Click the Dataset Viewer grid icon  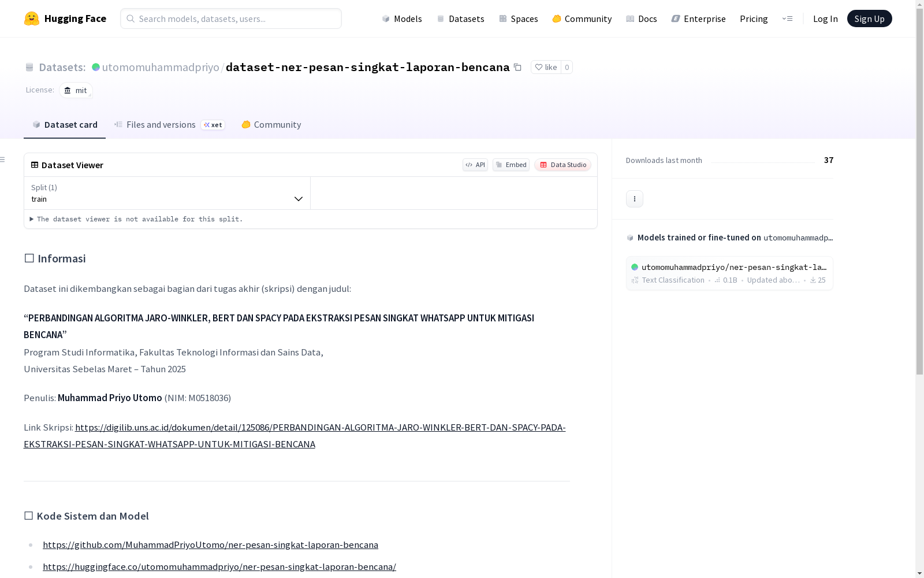[x=35, y=165]
